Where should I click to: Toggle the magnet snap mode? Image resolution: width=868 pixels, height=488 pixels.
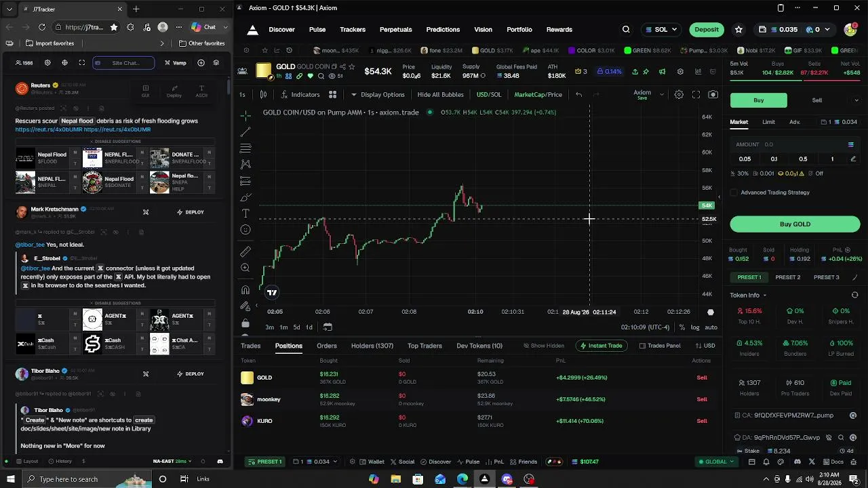tap(245, 289)
